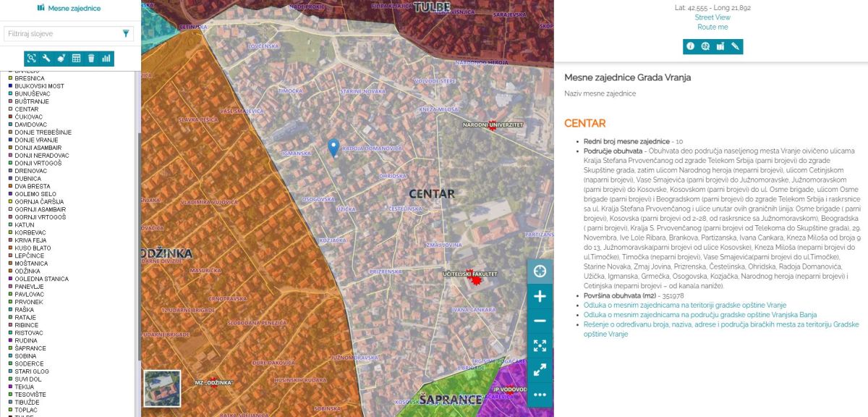868x417 pixels.
Task: Zoom in with the plus button
Action: (x=540, y=296)
